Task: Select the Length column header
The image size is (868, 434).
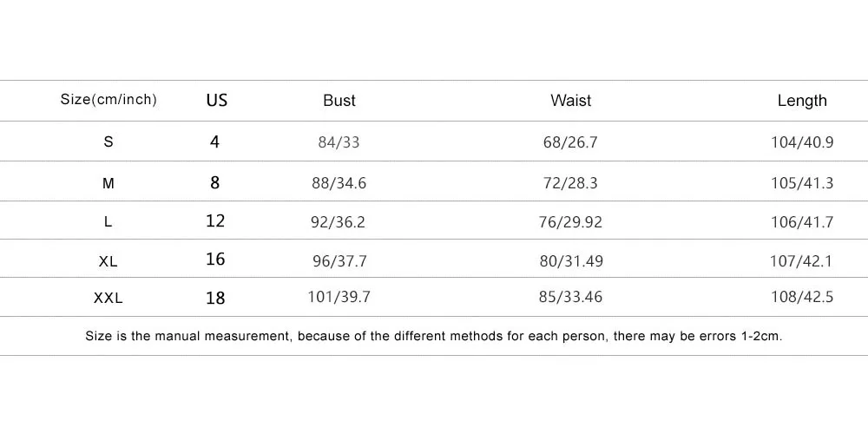Action: [x=802, y=101]
